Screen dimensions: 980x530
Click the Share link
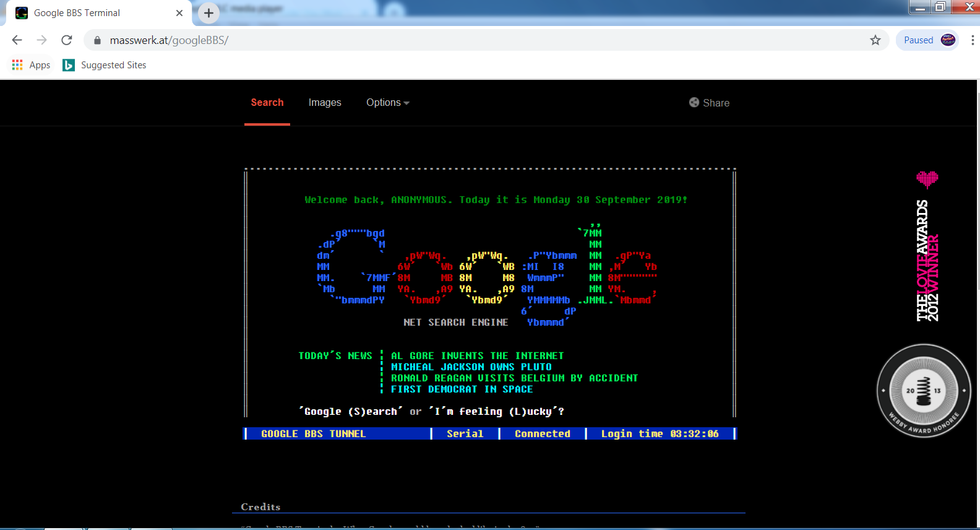tap(709, 103)
